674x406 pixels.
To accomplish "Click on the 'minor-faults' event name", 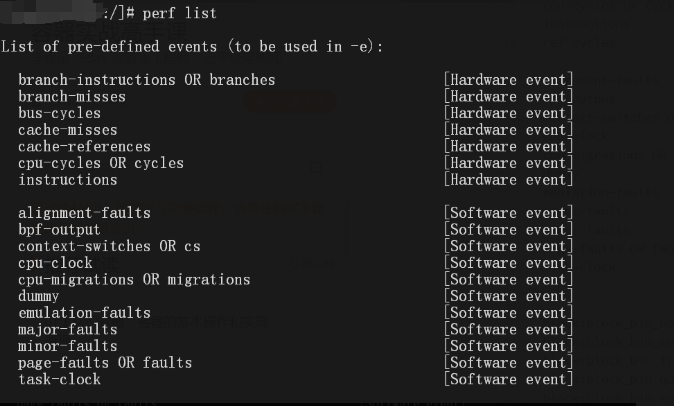I will click(x=67, y=346).
